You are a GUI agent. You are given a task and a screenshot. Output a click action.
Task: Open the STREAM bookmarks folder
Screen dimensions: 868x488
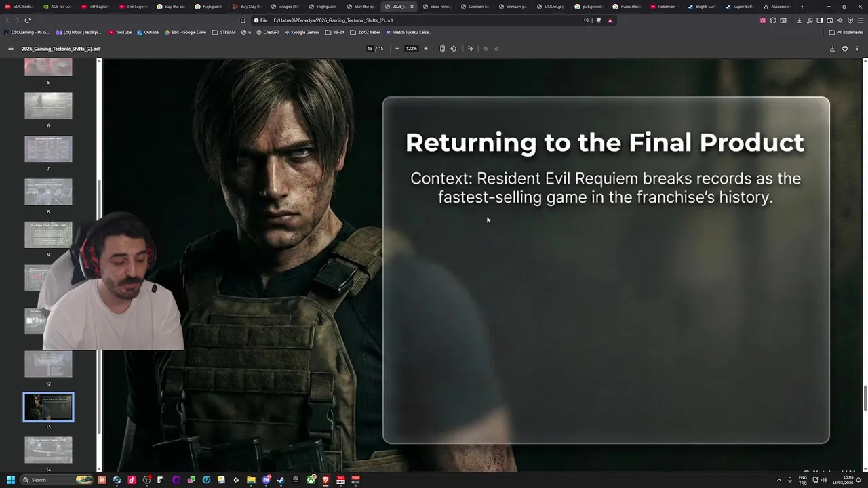224,32
